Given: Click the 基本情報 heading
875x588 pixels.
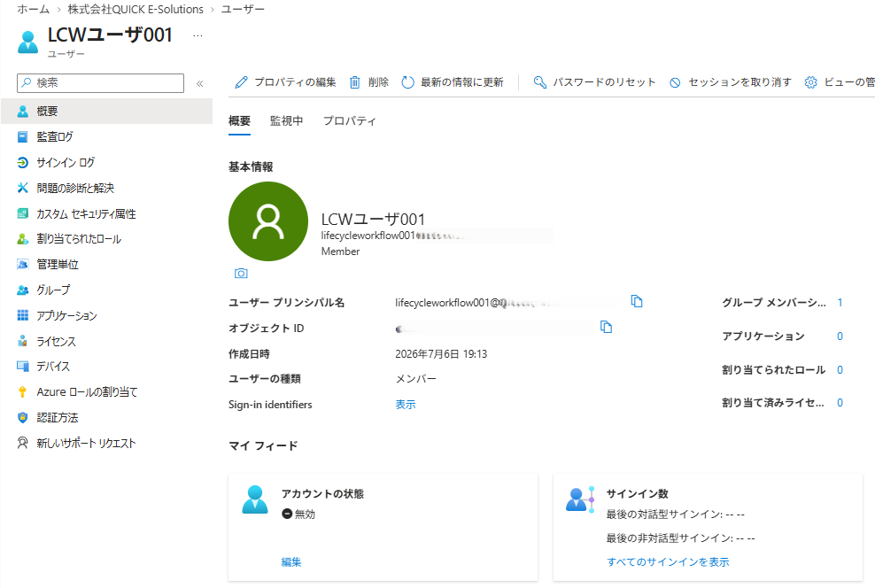Looking at the screenshot, I should 251,166.
